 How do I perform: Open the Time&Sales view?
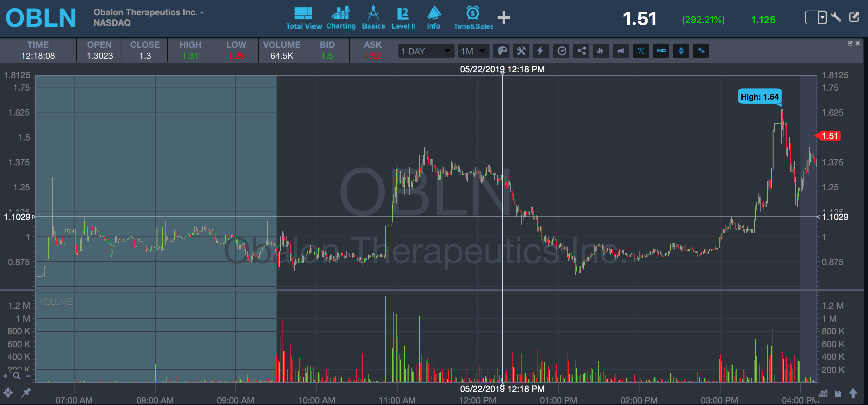click(473, 17)
